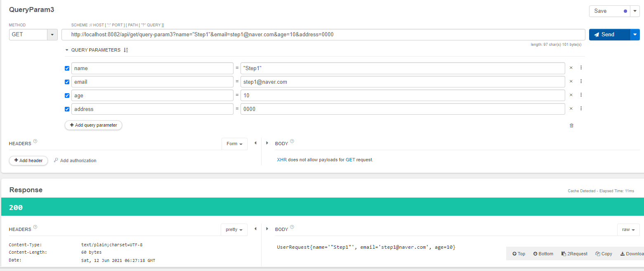Edit the name parameter key field
644x271 pixels.
(152, 68)
